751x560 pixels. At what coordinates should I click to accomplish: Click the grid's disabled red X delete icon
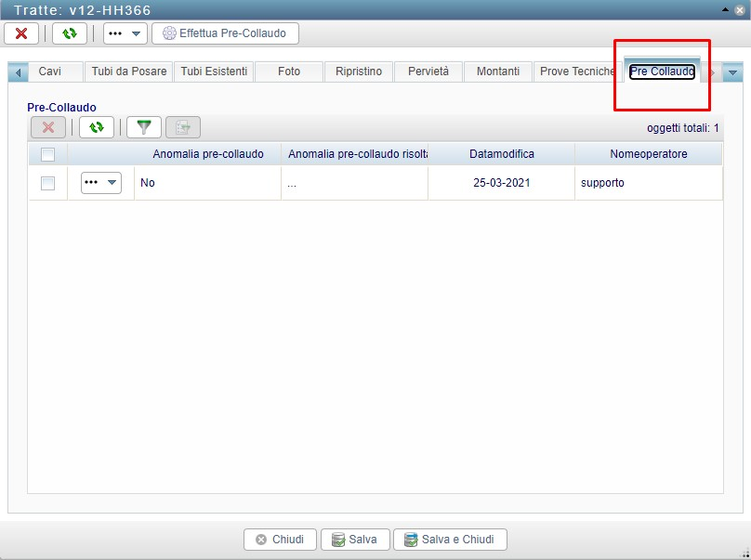click(48, 127)
